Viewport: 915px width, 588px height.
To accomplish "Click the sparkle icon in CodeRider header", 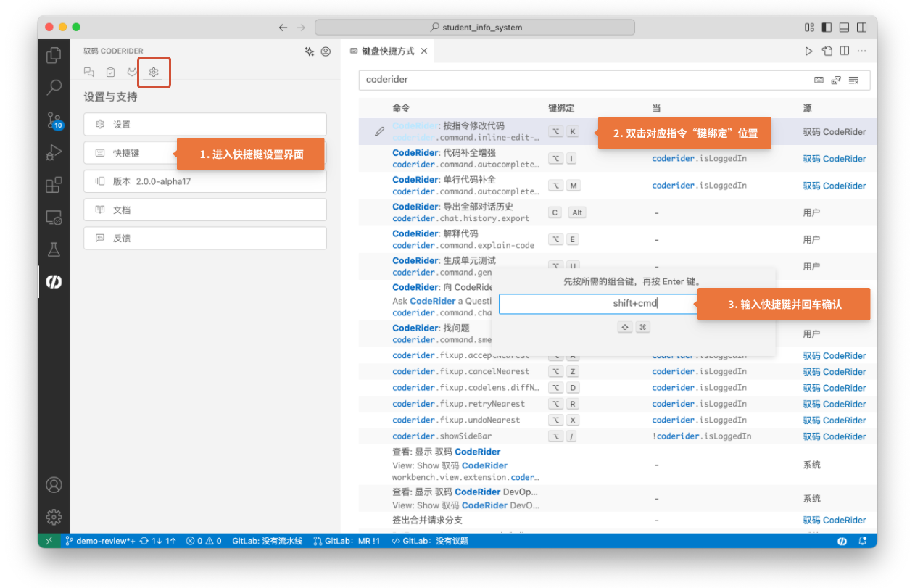I will 310,51.
